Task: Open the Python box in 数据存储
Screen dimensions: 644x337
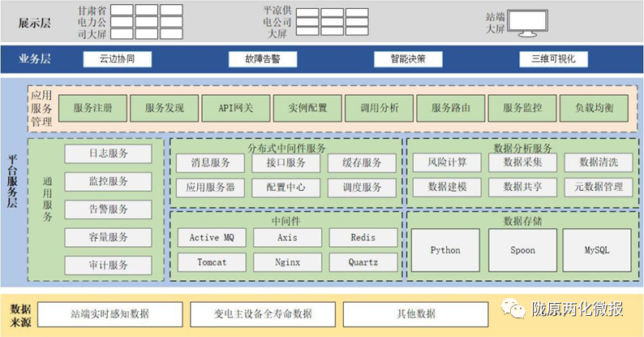Action: 445,250
